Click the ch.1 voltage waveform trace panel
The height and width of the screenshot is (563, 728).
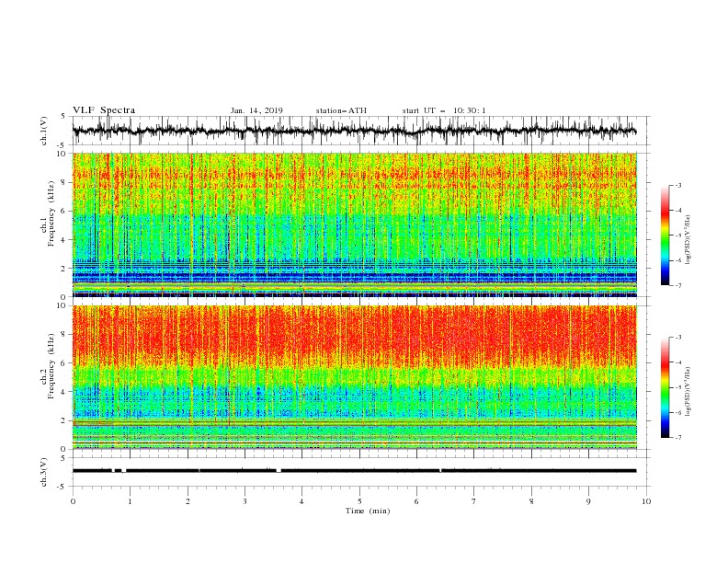pyautogui.click(x=361, y=131)
